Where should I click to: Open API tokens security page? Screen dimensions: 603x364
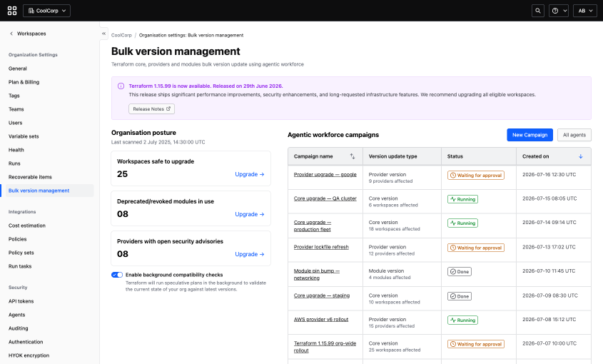(x=21, y=301)
